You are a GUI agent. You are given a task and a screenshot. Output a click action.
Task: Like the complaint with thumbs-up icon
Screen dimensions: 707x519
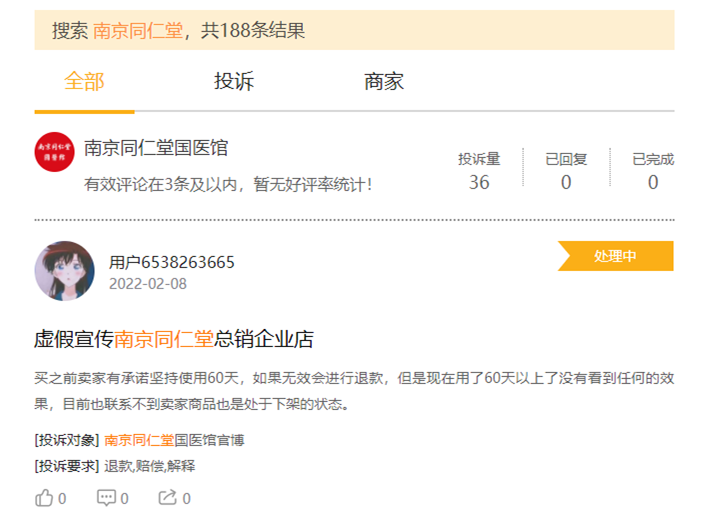pyautogui.click(x=44, y=498)
